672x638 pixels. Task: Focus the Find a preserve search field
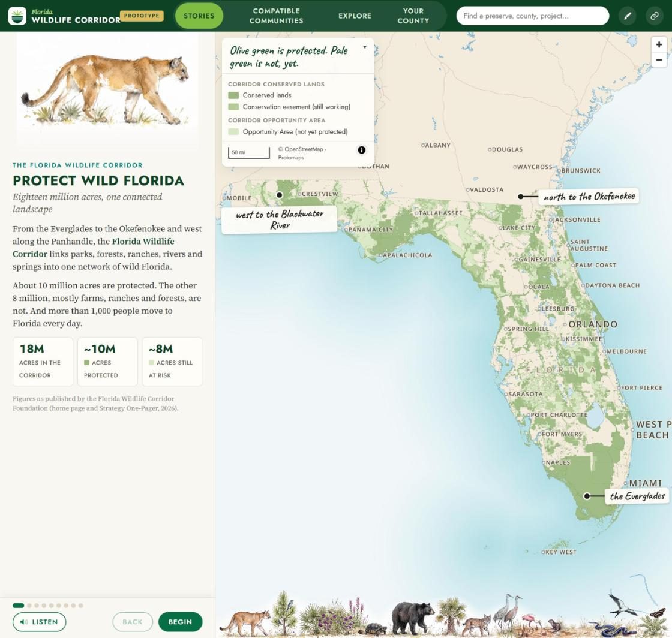click(532, 16)
